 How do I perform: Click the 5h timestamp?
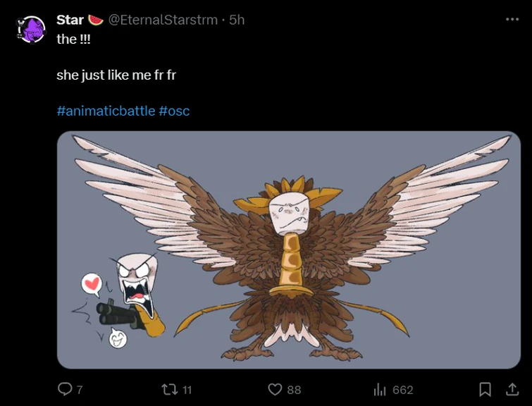click(x=237, y=20)
